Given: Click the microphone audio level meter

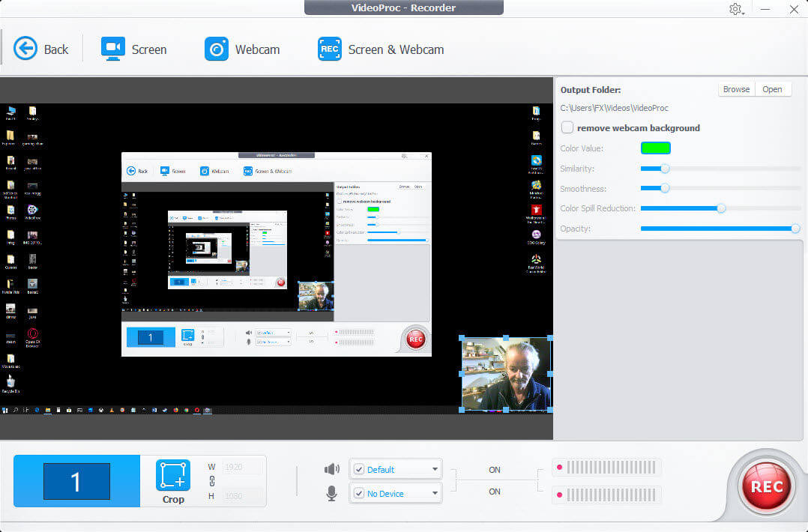Looking at the screenshot, I should [606, 495].
